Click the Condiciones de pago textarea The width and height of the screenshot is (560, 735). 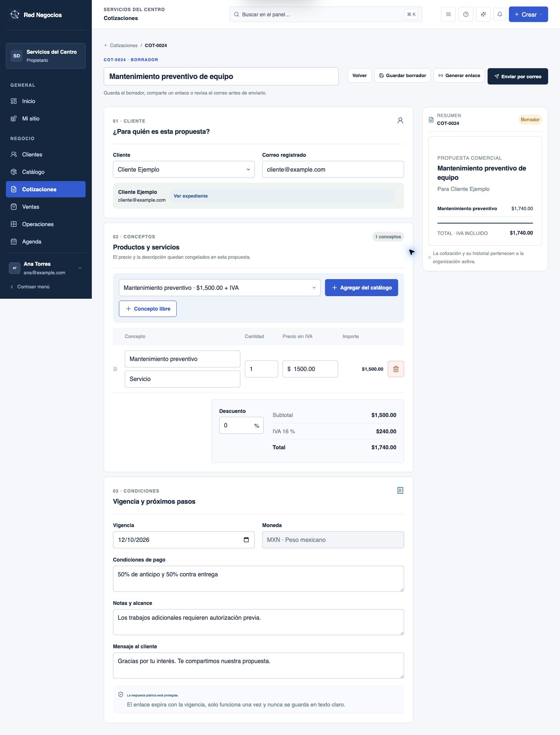(x=259, y=579)
